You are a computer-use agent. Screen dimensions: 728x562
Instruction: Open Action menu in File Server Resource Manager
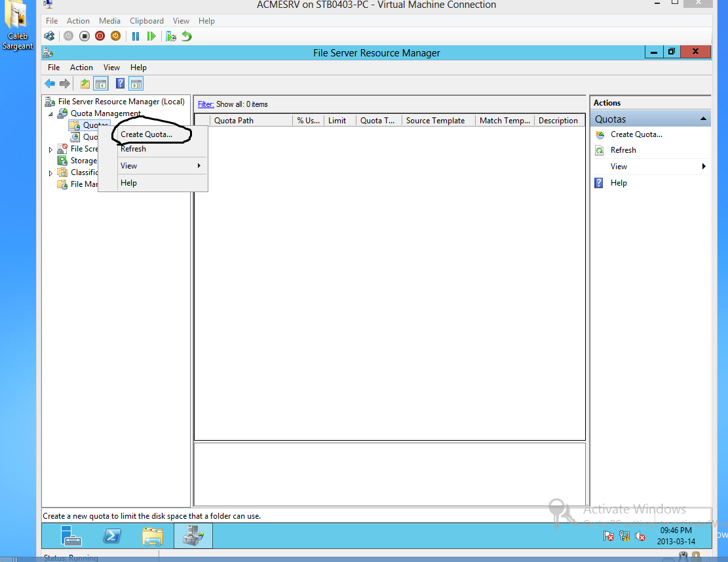point(81,68)
